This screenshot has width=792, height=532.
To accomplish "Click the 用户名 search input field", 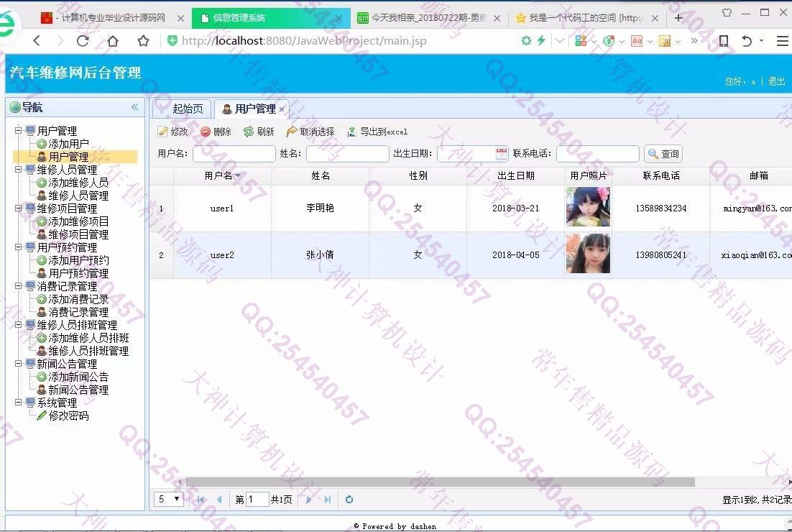I will (234, 154).
